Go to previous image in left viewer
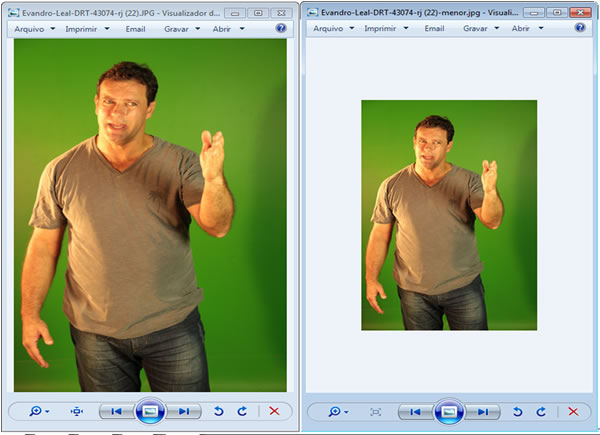Viewport: 600px width, 435px height. coord(116,411)
